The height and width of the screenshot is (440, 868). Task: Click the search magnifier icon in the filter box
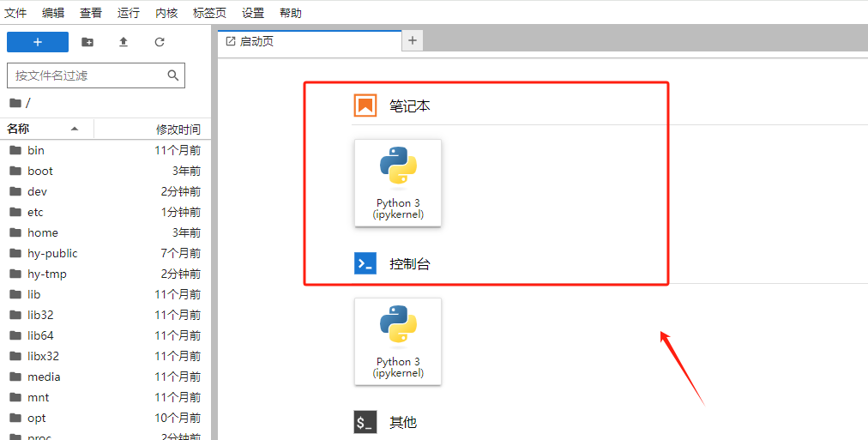172,75
